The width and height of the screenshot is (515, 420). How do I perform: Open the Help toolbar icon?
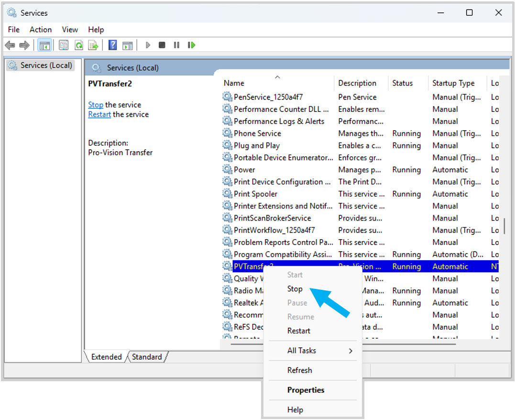pyautogui.click(x=113, y=45)
